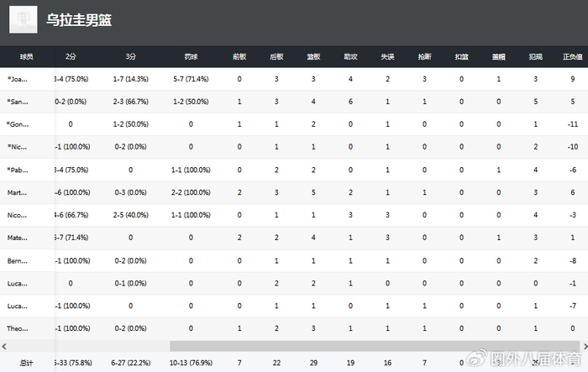Select the 助攻 column header

[350, 56]
